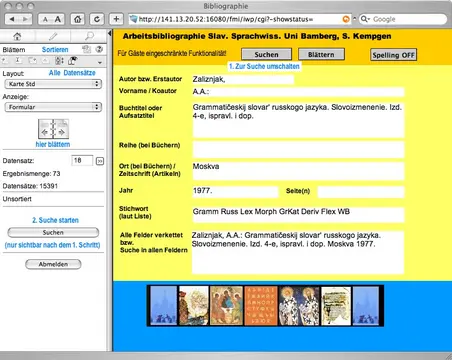
Task: Toggle the Spelling OFF button
Action: [x=393, y=55]
